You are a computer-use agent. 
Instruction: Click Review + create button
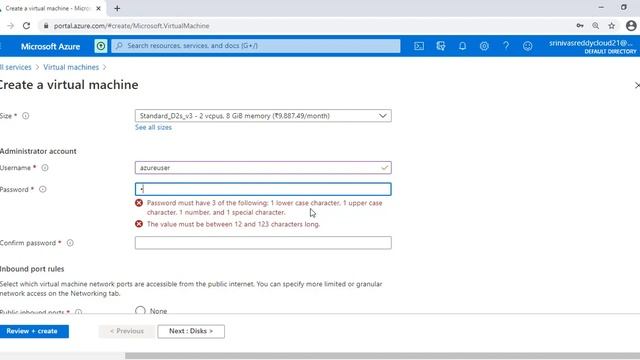[x=34, y=331]
